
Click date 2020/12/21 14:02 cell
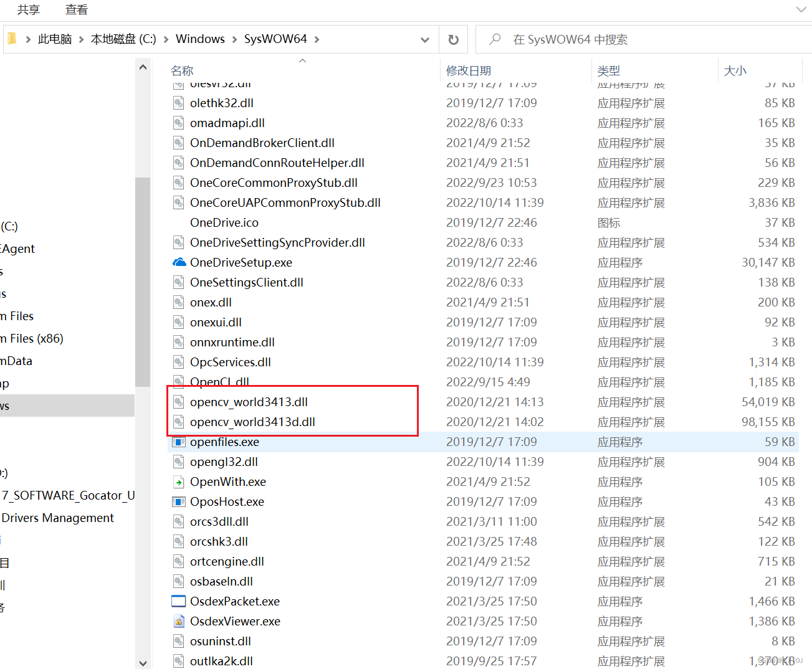[495, 422]
